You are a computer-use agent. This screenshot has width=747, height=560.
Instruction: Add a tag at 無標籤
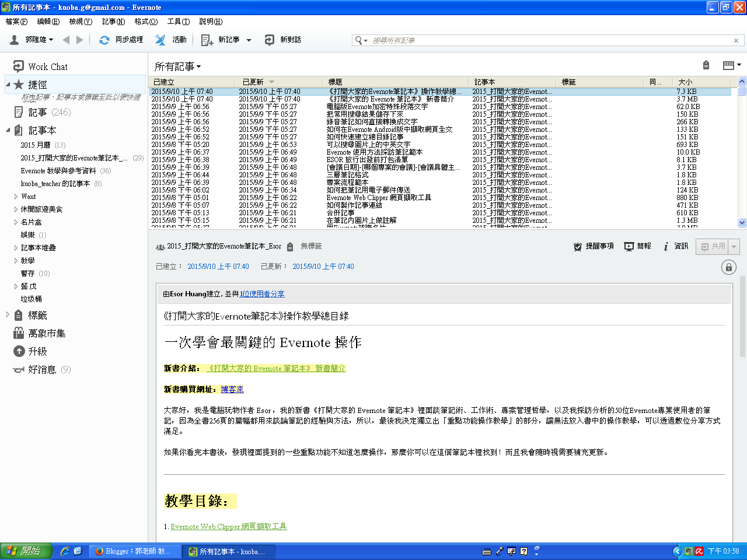coord(311,246)
